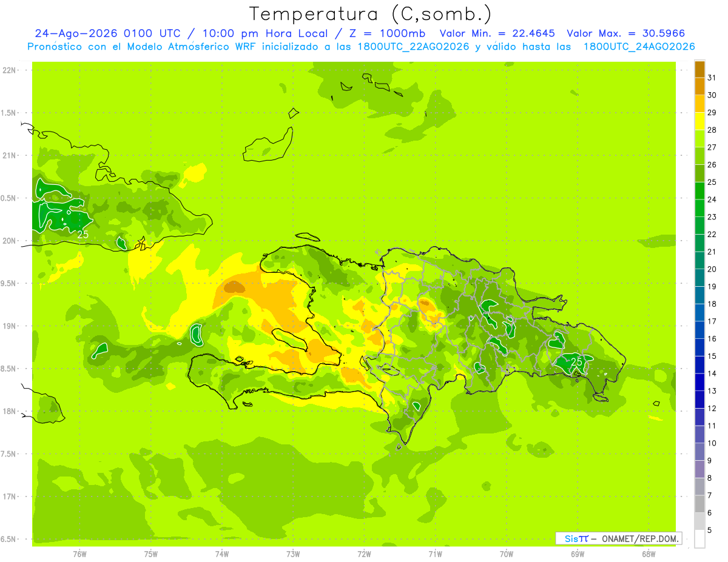Click the "68W" longitude axis label
This screenshot has width=728, height=562.
(x=649, y=554)
